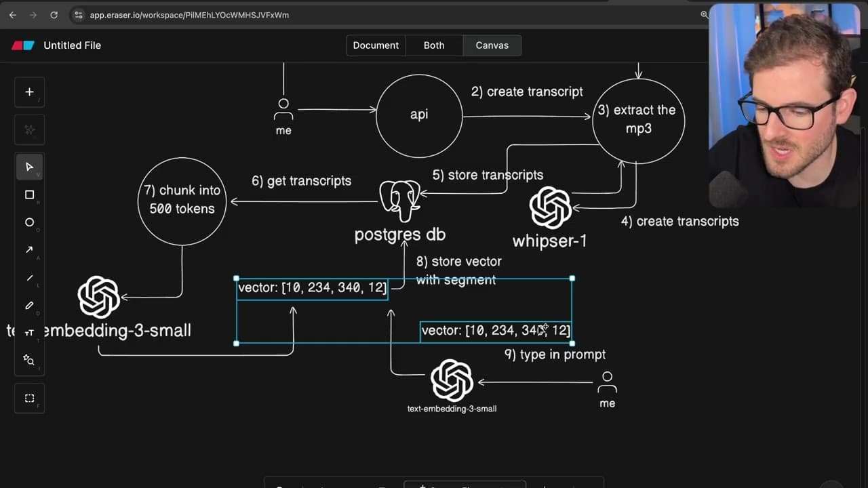Click the OpenAI logo above whipser-1
The width and height of the screenshot is (868, 488).
(x=550, y=207)
